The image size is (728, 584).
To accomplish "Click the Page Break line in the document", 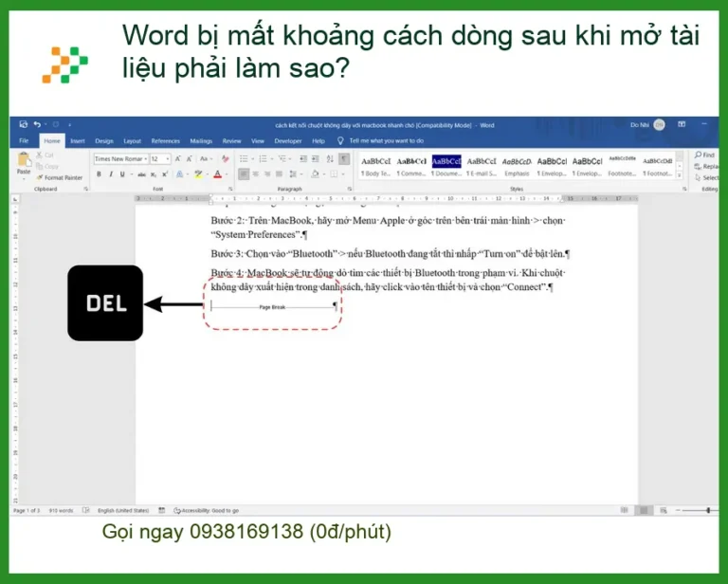I will coord(273,307).
